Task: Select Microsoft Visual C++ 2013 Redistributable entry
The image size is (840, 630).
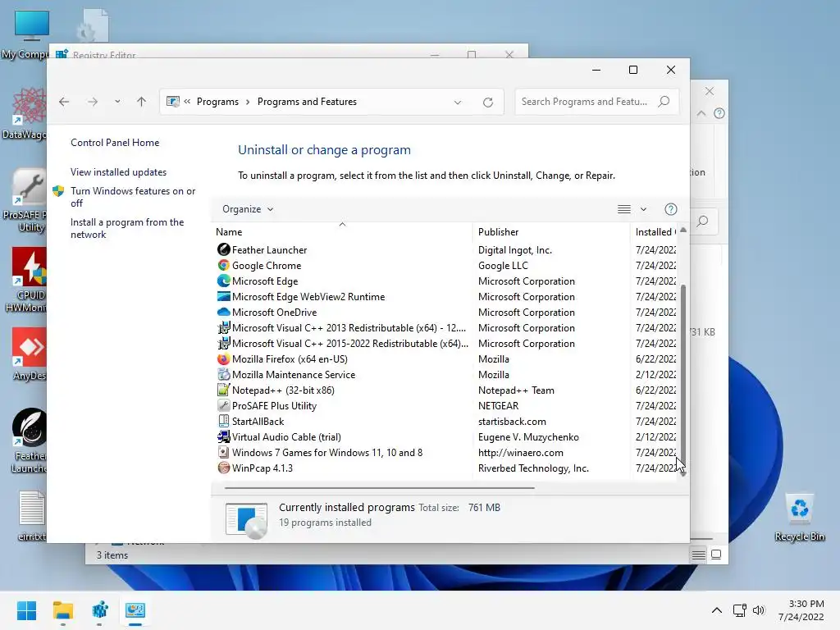Action: [x=349, y=328]
